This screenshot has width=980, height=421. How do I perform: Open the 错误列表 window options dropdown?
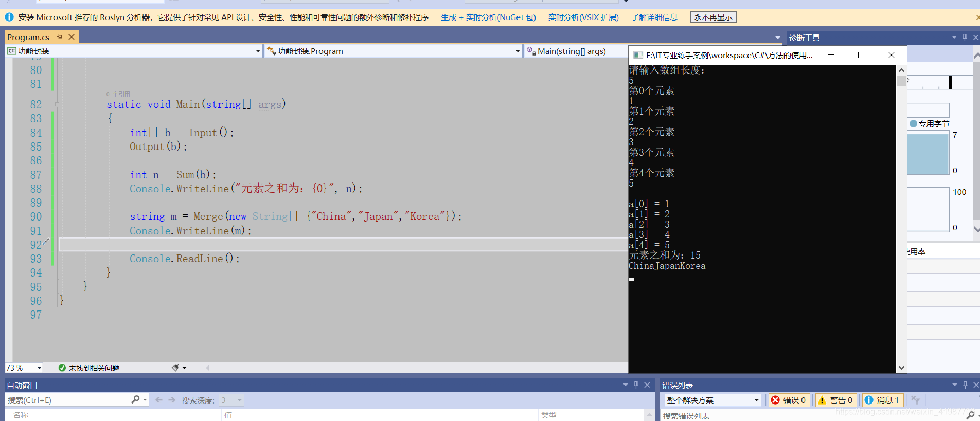[x=954, y=385]
